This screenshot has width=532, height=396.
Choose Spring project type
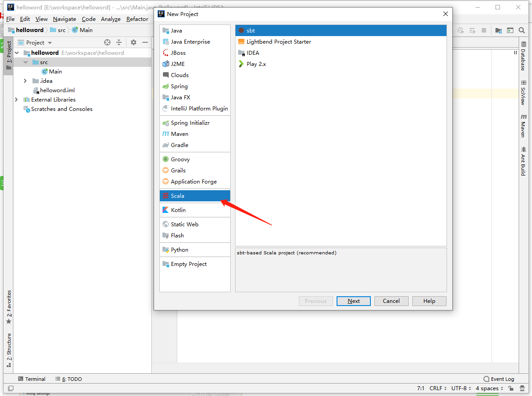click(195, 86)
